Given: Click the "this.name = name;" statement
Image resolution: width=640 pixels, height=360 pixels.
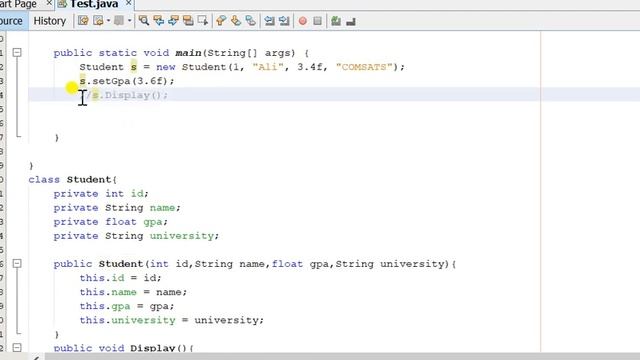Looking at the screenshot, I should 133,292.
